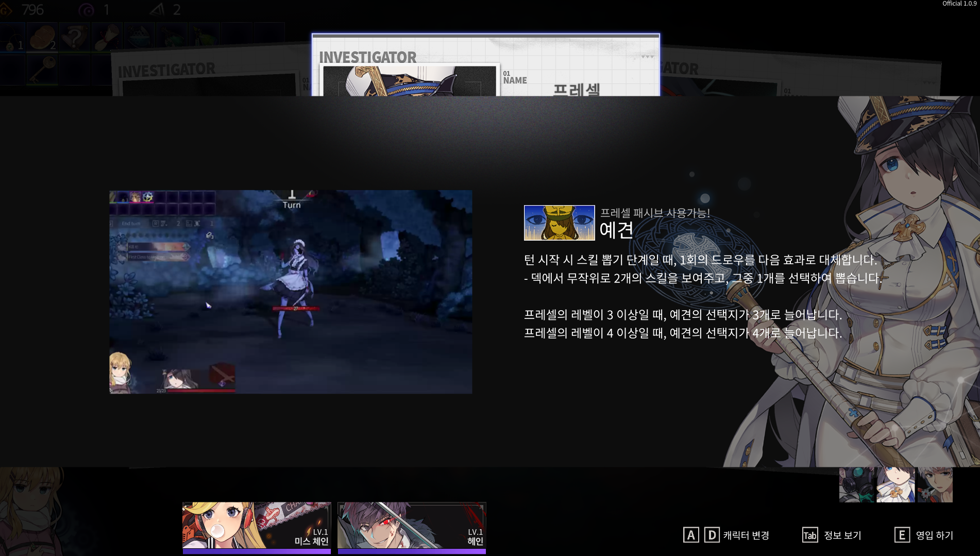The image size is (980, 556).
Task: Click 정보 보기 label
Action: click(842, 535)
